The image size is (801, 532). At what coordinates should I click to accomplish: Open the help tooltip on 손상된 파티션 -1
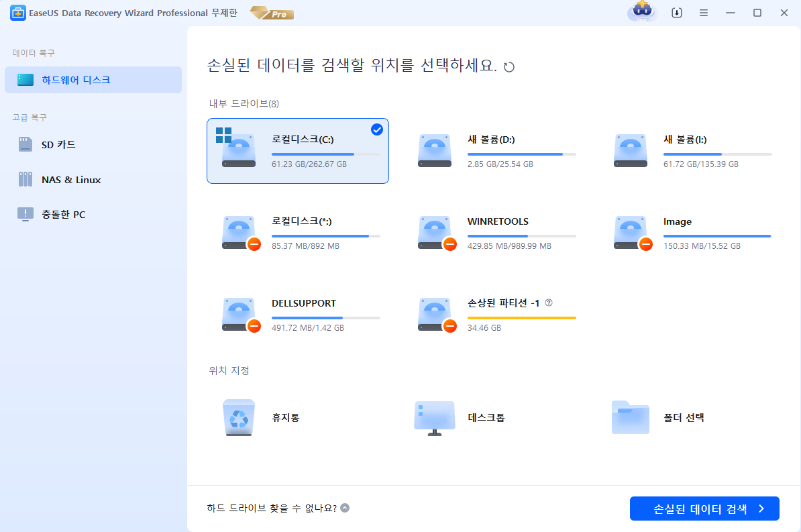click(x=549, y=303)
